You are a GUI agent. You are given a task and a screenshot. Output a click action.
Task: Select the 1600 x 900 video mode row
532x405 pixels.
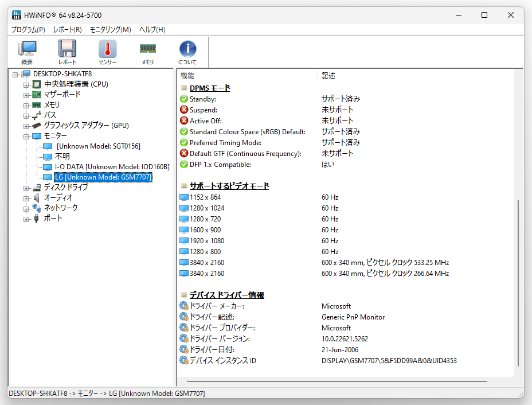345,230
